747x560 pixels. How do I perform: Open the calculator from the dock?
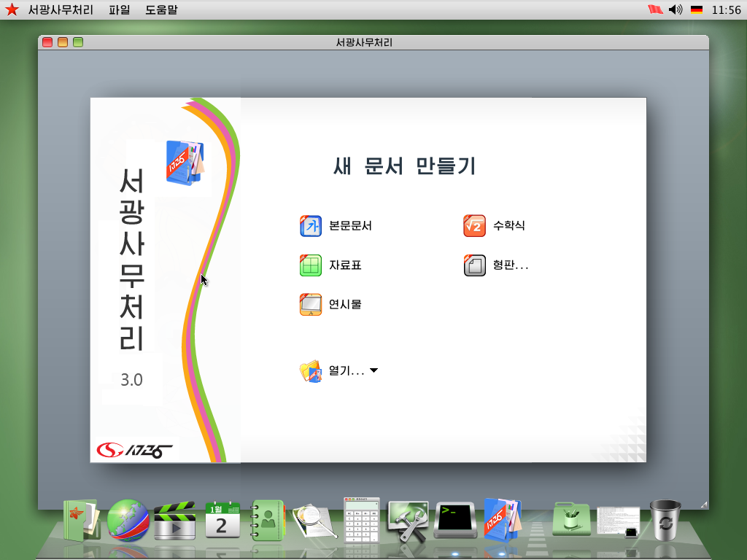click(361, 519)
